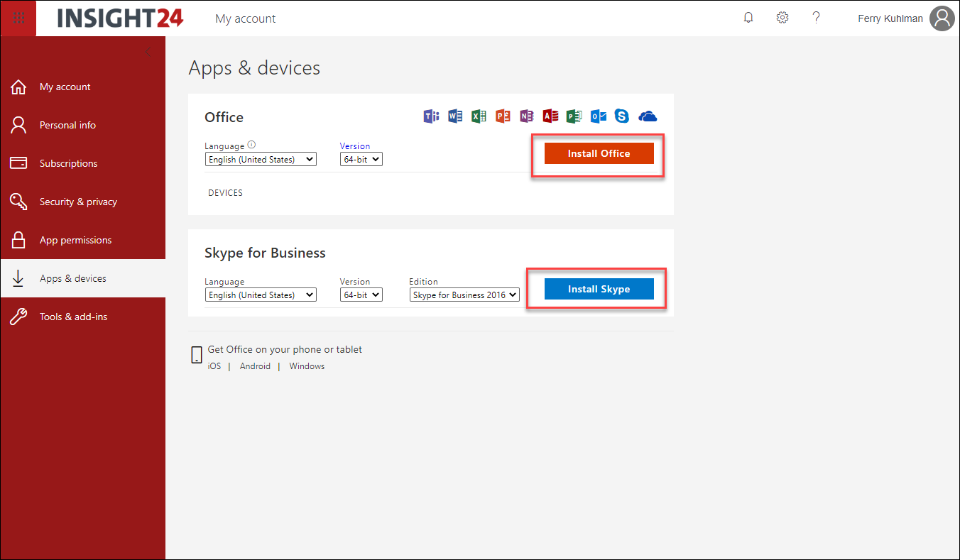Click the PowerPoint icon in Office card
Viewport: 960px width, 560px height.
pos(503,116)
